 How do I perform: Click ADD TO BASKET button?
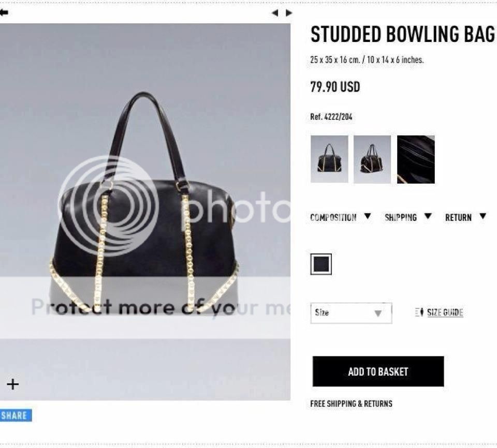[x=378, y=371]
